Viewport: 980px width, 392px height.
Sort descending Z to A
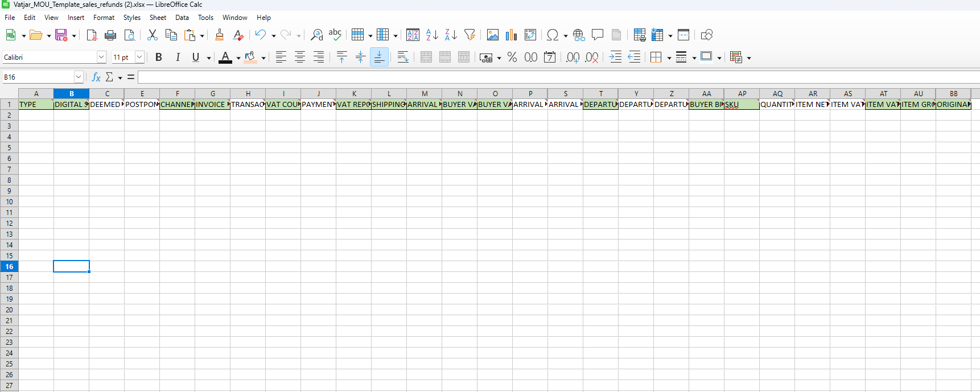[451, 35]
